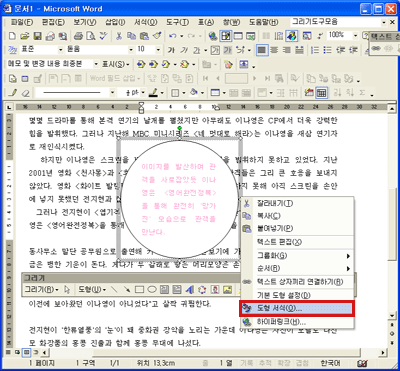This screenshot has width=400, height=371.
Task: Cut selection with the scissors icon
Action: [x=119, y=36]
